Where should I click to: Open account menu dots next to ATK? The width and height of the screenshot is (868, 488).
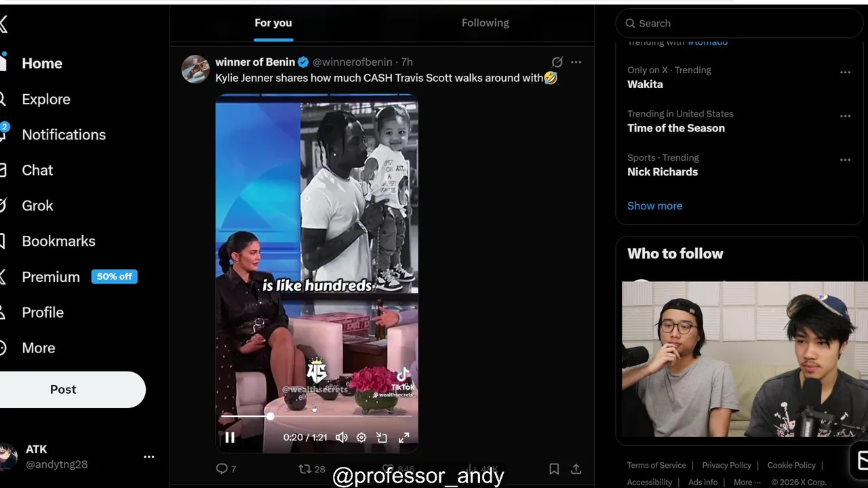[149, 457]
